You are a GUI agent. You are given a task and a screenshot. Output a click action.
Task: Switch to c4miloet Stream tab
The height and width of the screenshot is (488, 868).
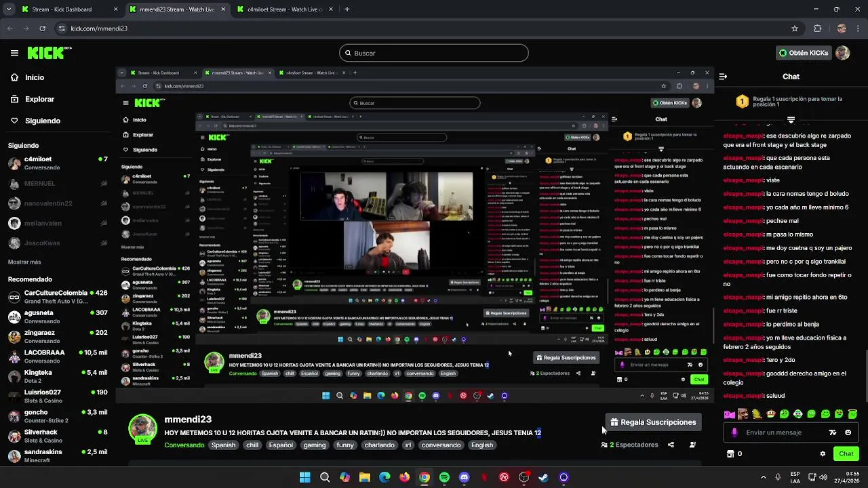click(286, 9)
